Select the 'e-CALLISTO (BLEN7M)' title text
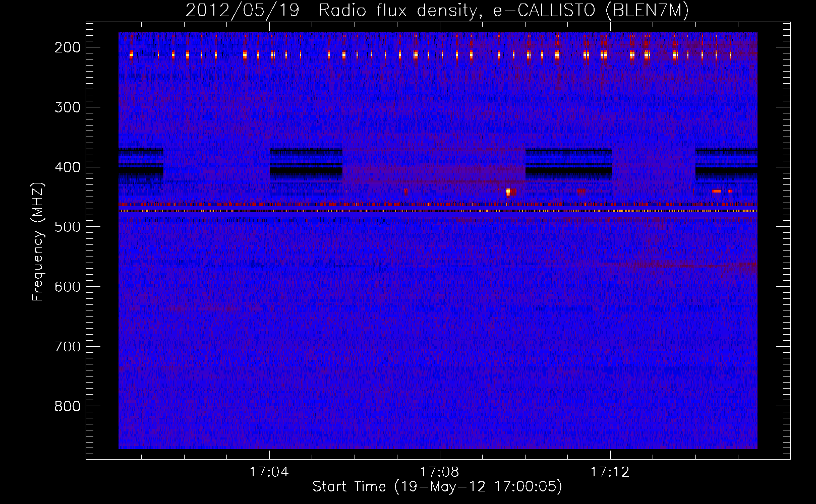 click(591, 11)
